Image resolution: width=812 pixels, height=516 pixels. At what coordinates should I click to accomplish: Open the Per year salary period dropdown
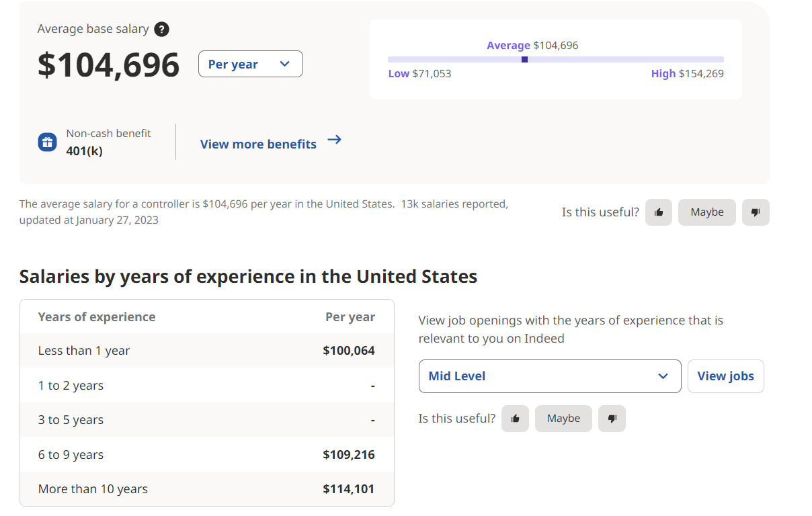pos(251,64)
